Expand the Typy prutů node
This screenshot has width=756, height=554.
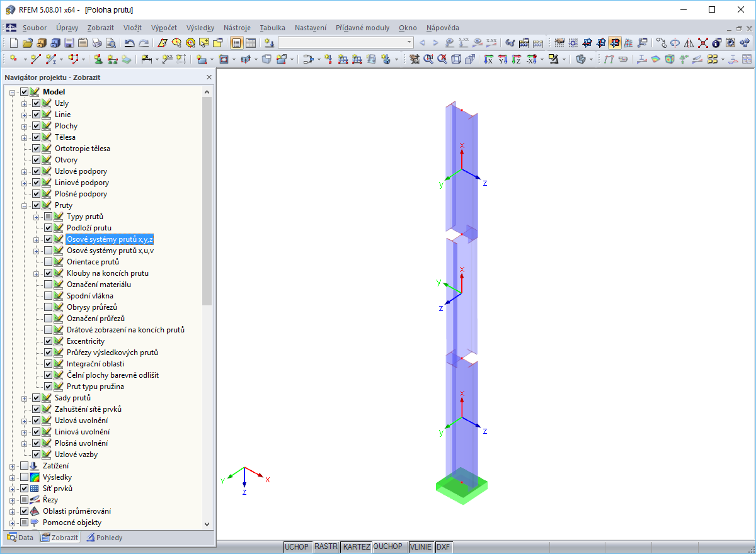tap(37, 217)
